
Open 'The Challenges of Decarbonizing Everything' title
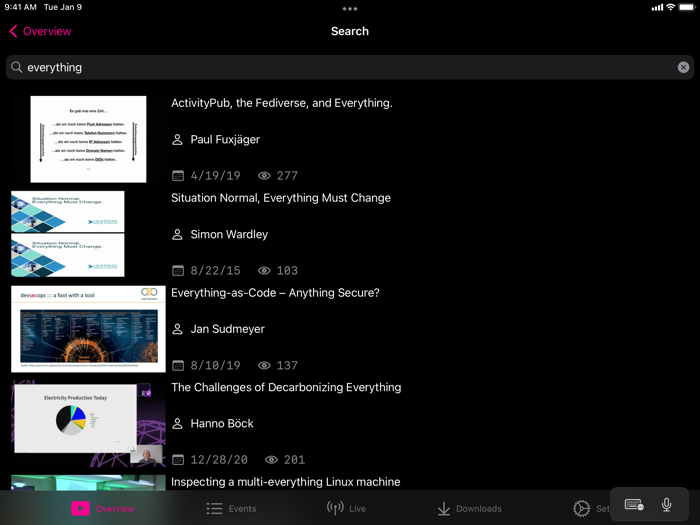point(286,388)
